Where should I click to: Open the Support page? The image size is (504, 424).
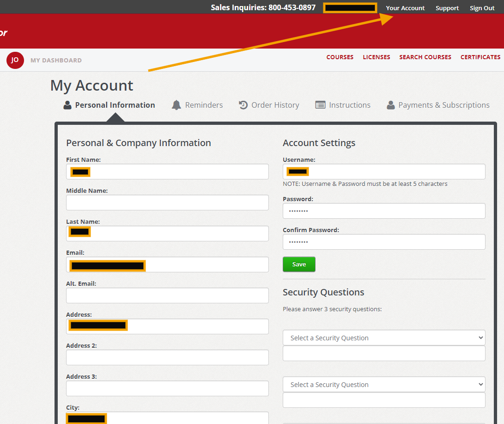(447, 7)
